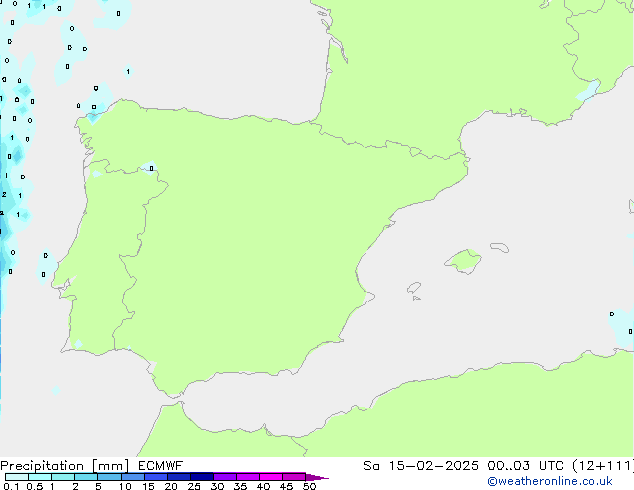Click the 0.1–0.5 mm lightest cyan legend swatch

(17, 477)
